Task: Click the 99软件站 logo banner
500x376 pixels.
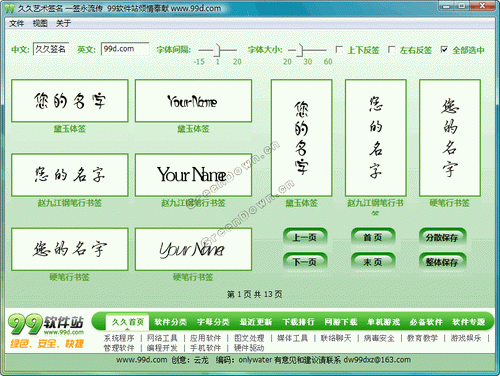Action: pos(46,331)
